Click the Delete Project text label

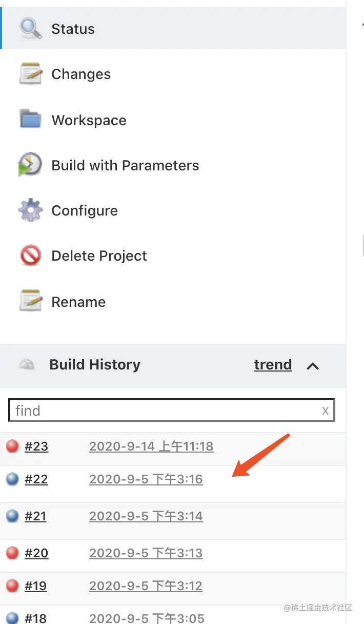[x=99, y=256]
